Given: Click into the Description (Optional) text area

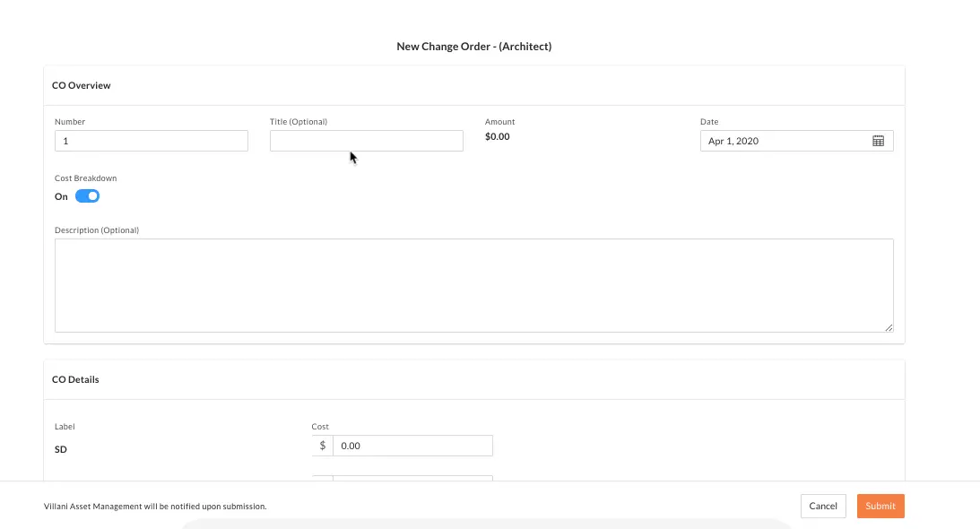Looking at the screenshot, I should pos(473,285).
